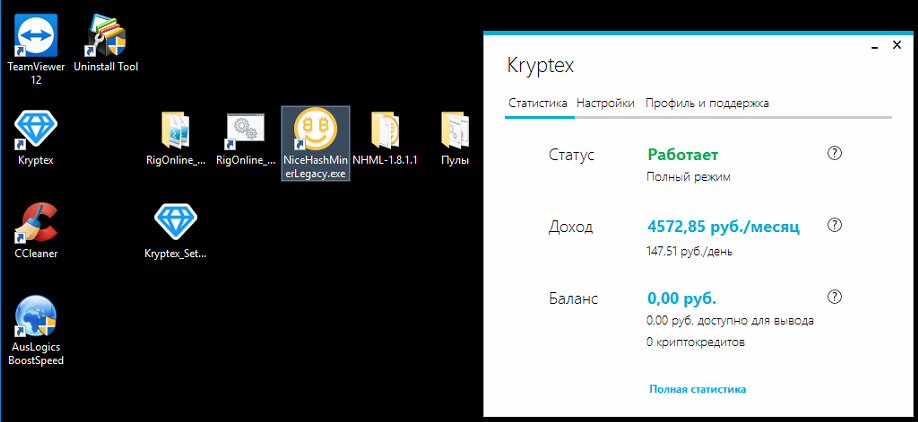Screen dimensions: 918x422
Task: Select the Kryptex desktop shortcut
Action: [36, 139]
